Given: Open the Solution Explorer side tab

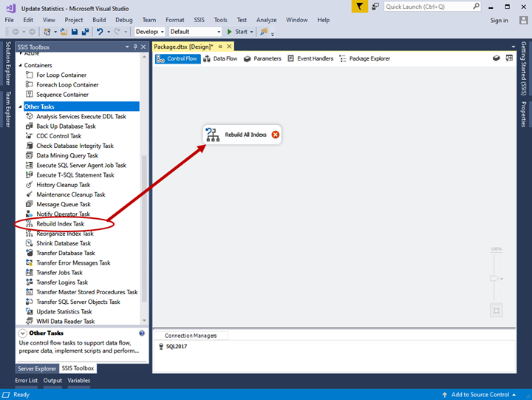Looking at the screenshot, I should click(8, 63).
